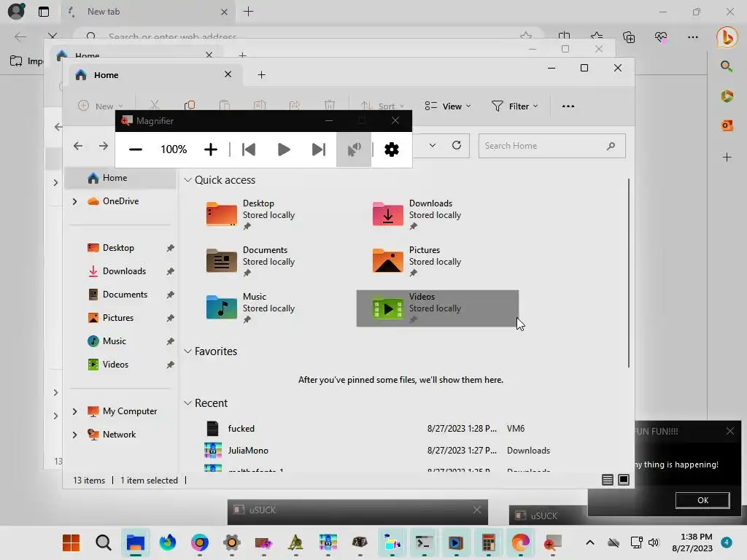The width and height of the screenshot is (747, 560).
Task: Open Edge Settings and more menu
Action: click(693, 36)
